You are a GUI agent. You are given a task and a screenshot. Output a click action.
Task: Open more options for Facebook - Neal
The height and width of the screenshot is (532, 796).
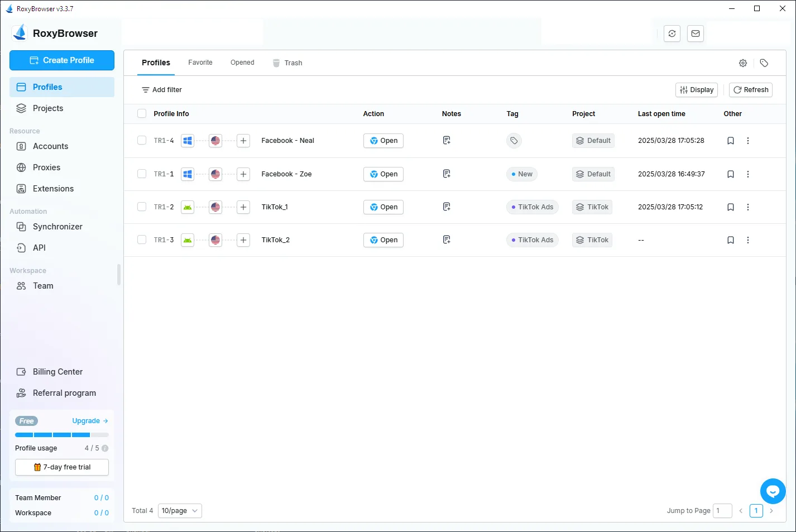pos(748,141)
